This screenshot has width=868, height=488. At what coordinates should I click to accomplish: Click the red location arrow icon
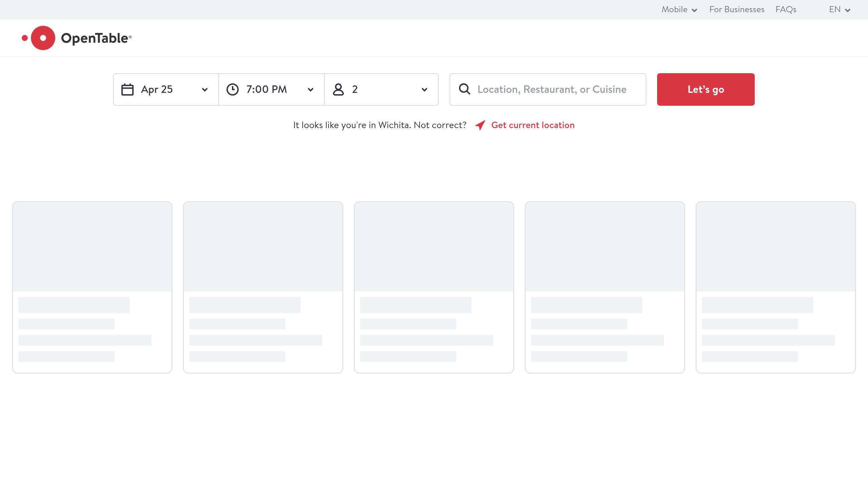[x=480, y=125]
